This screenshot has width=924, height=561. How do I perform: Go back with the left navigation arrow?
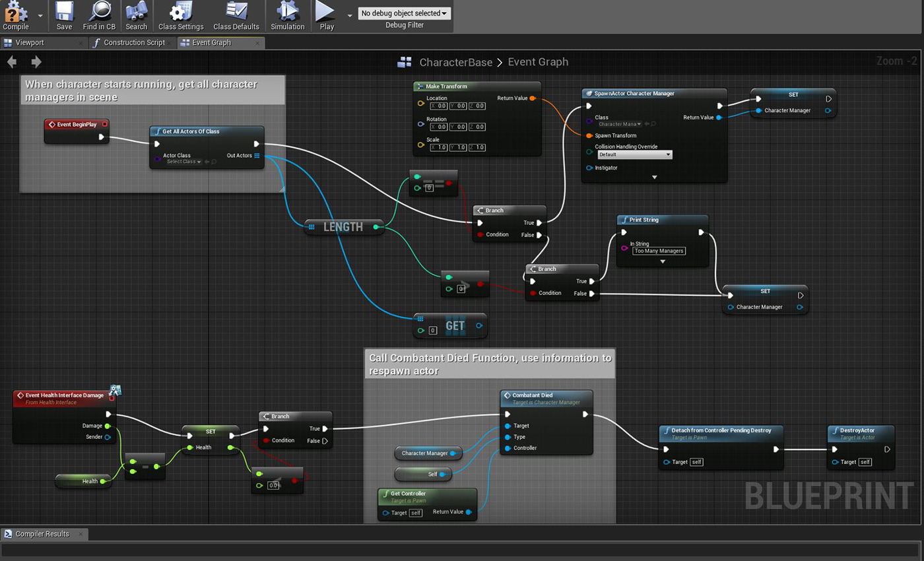tap(12, 62)
